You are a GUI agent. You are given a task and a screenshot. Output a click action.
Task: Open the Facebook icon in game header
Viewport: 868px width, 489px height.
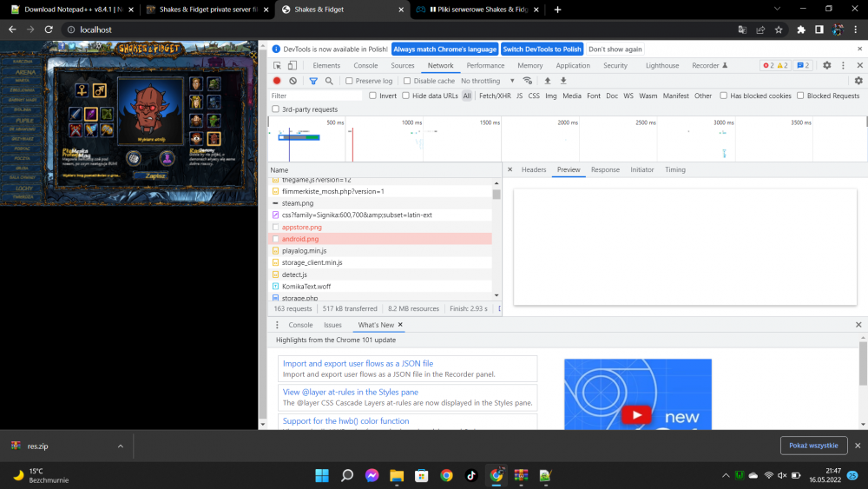click(x=62, y=48)
